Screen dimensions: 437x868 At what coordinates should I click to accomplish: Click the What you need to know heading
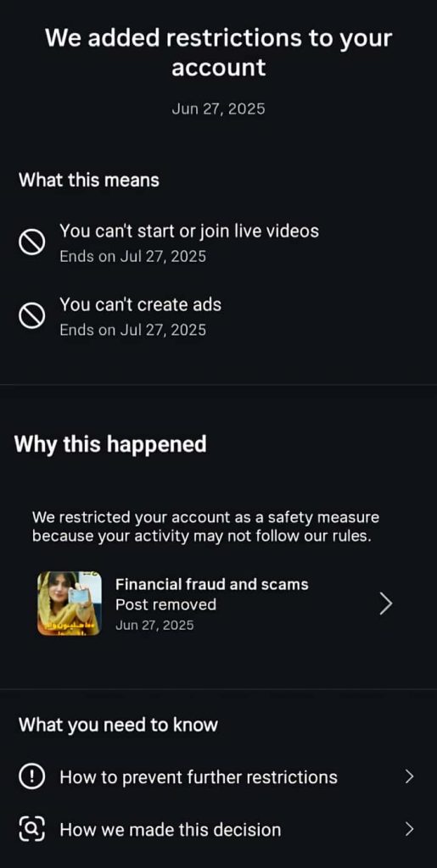(x=118, y=725)
